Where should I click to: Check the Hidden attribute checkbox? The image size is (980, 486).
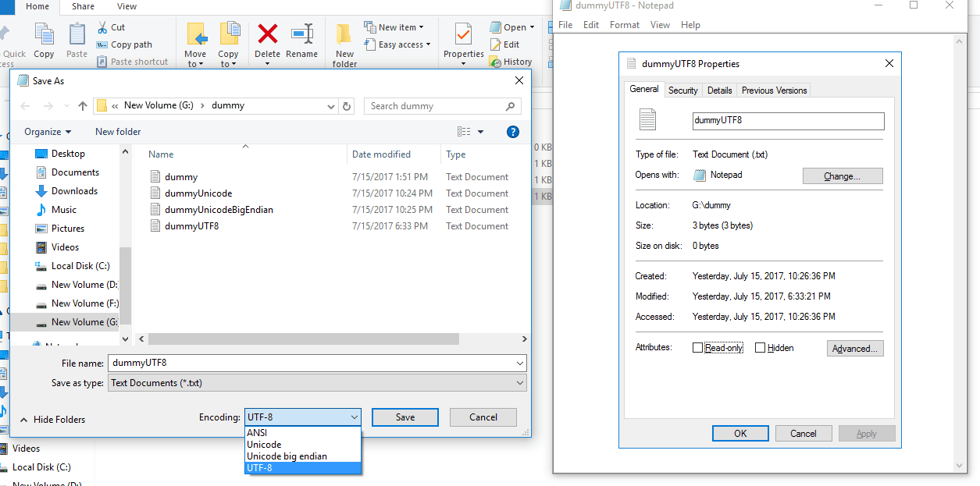click(760, 348)
